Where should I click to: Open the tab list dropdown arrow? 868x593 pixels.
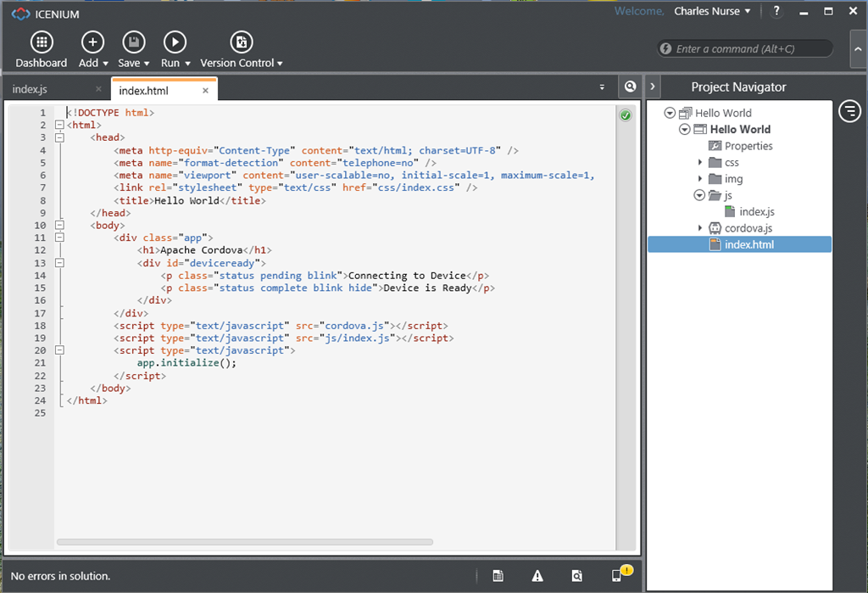[603, 87]
